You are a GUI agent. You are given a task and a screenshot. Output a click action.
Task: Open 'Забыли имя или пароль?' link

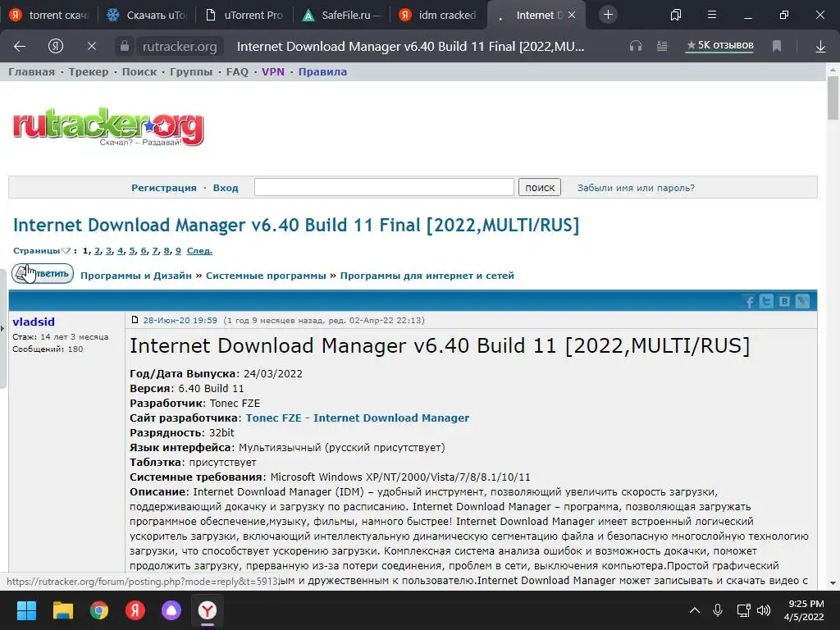point(636,188)
